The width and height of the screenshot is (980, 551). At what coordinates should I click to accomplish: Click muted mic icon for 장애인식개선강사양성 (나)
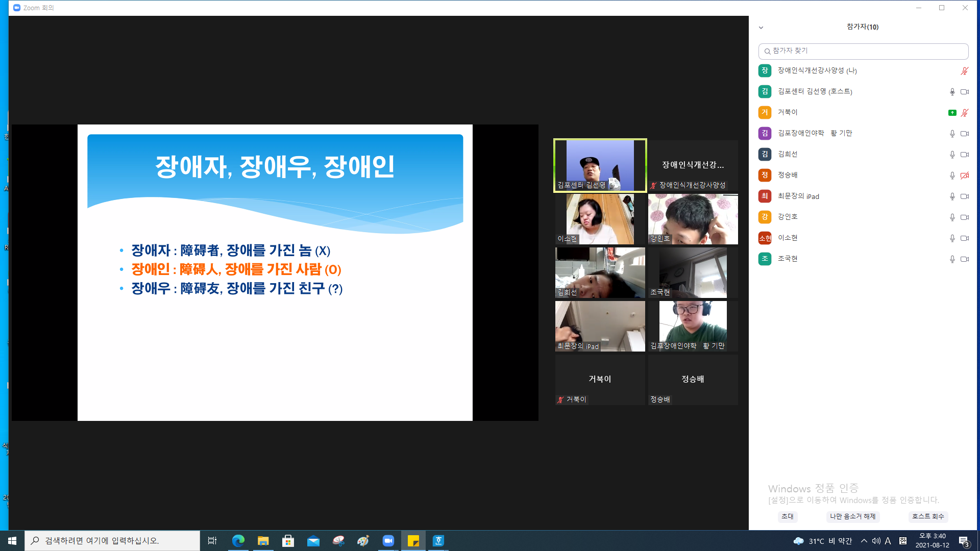(964, 71)
